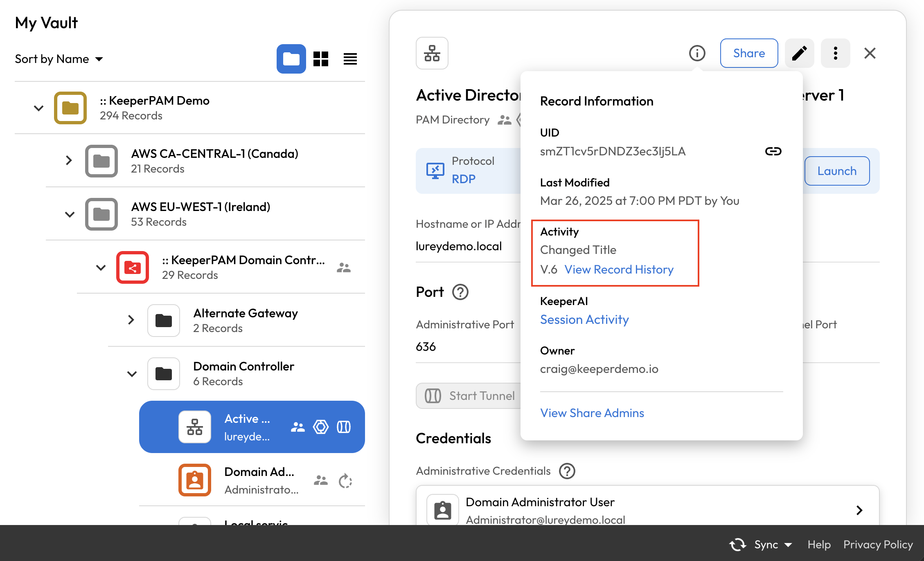Select the folder view layout
Screen dimensions: 924x561
click(291, 59)
